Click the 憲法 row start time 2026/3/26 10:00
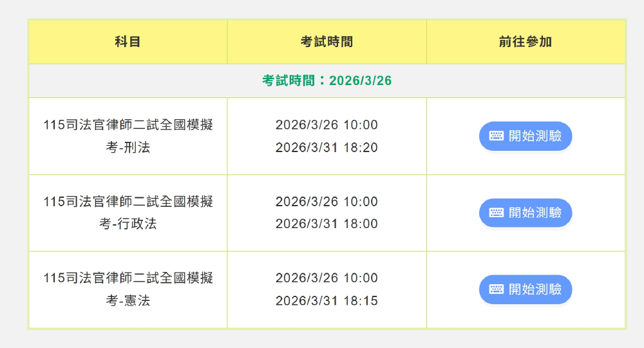Screen dimensions: 644x348 point(327,278)
